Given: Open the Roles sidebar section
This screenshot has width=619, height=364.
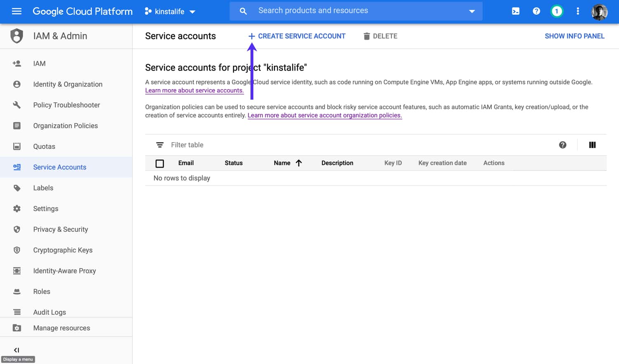Looking at the screenshot, I should pyautogui.click(x=42, y=291).
